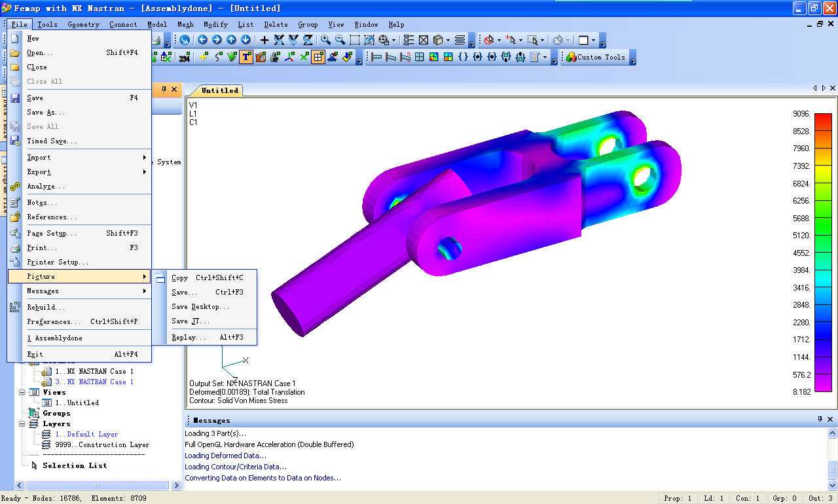Click the Dynamic Rotate globe icon

tap(185, 40)
